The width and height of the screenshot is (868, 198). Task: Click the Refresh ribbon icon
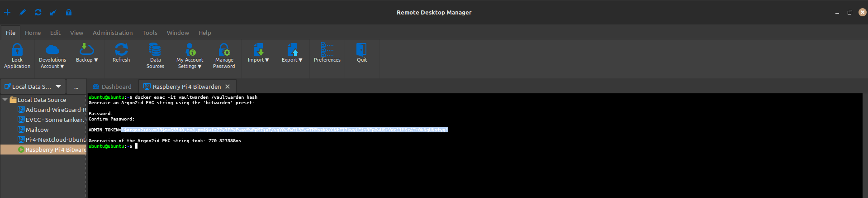pyautogui.click(x=121, y=50)
